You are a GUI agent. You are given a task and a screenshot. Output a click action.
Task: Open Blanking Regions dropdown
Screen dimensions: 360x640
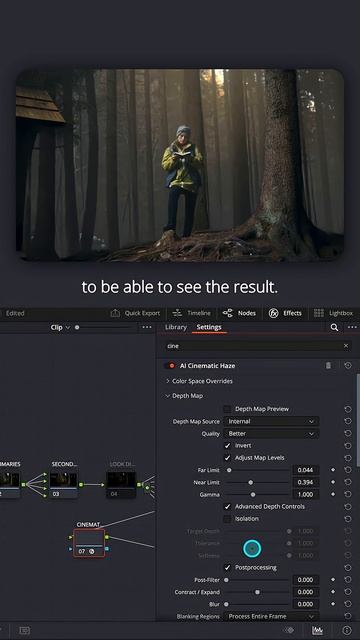[x=271, y=616]
